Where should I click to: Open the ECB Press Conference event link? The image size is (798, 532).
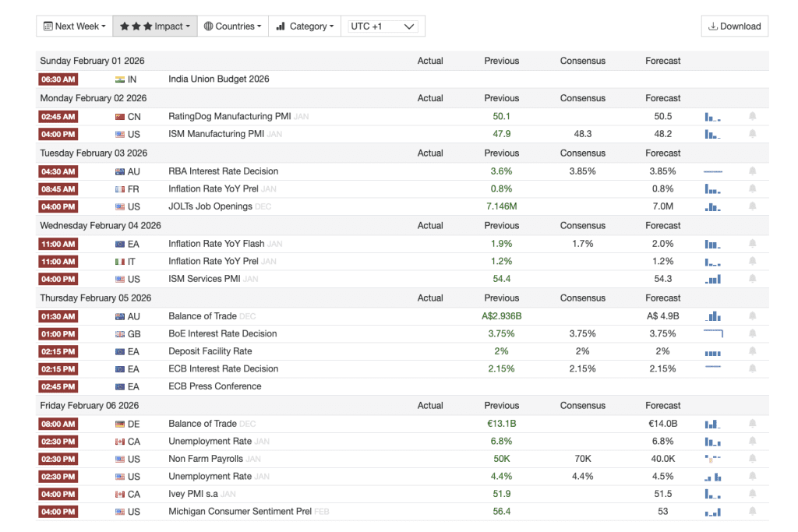[214, 386]
